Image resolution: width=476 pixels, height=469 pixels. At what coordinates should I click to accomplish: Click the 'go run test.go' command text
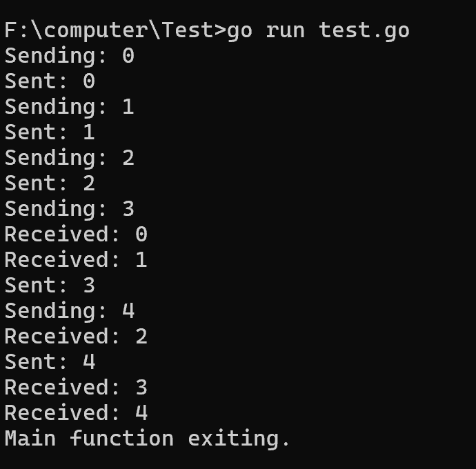click(318, 30)
